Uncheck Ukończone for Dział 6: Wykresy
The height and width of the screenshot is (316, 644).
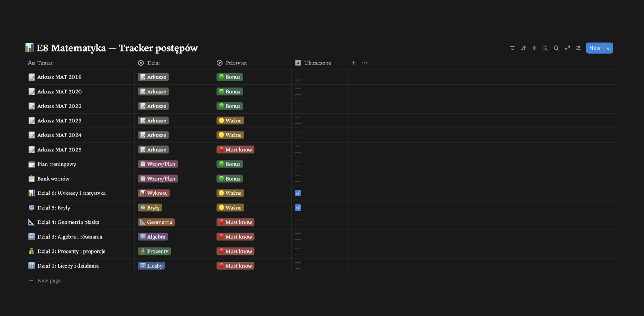(x=298, y=193)
